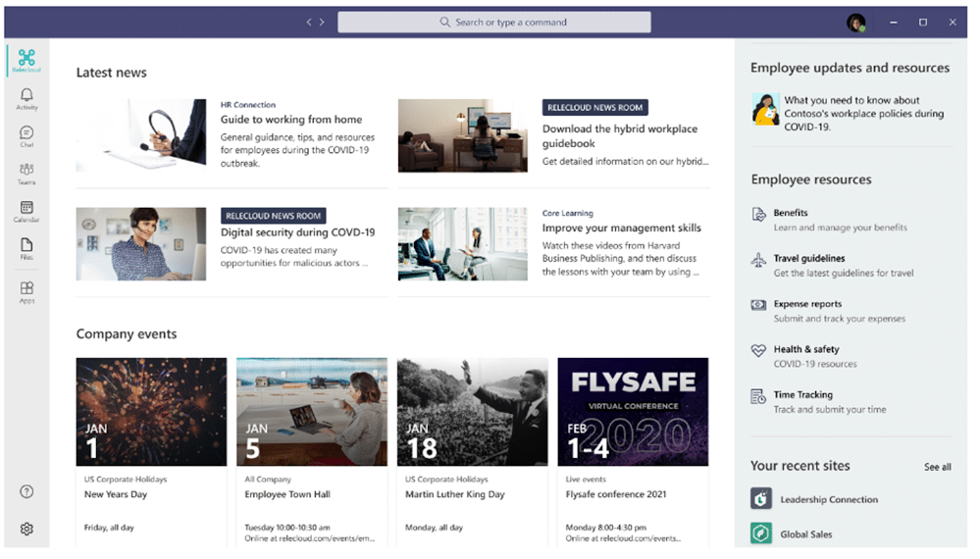This screenshot has height=559, width=980.
Task: Open Guide to working from home article
Action: point(290,120)
